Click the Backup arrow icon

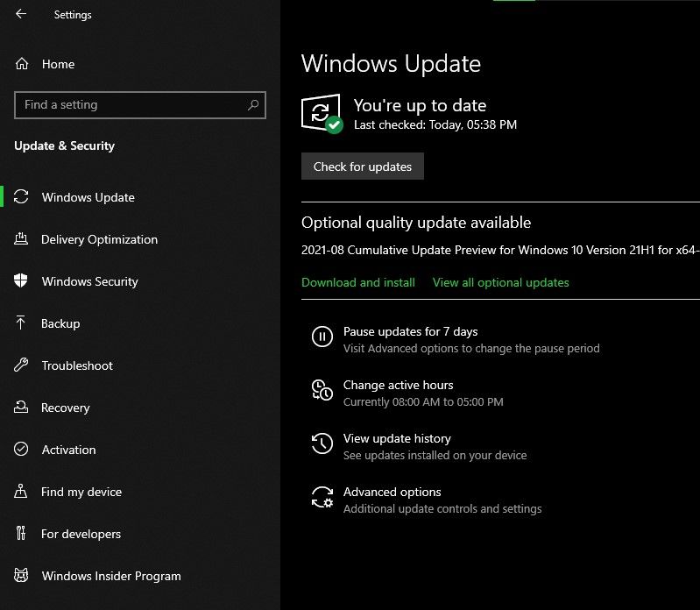pyautogui.click(x=20, y=323)
